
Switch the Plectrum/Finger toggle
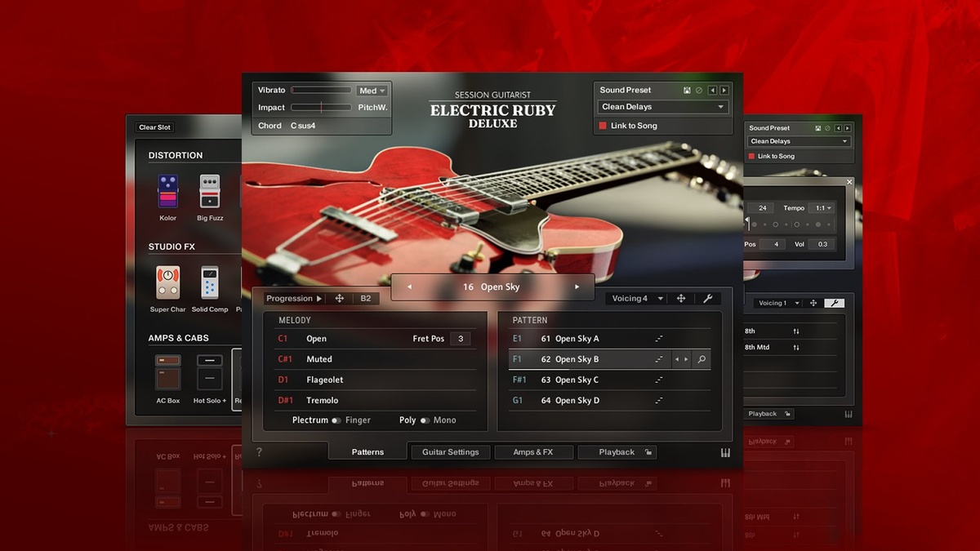pyautogui.click(x=336, y=420)
